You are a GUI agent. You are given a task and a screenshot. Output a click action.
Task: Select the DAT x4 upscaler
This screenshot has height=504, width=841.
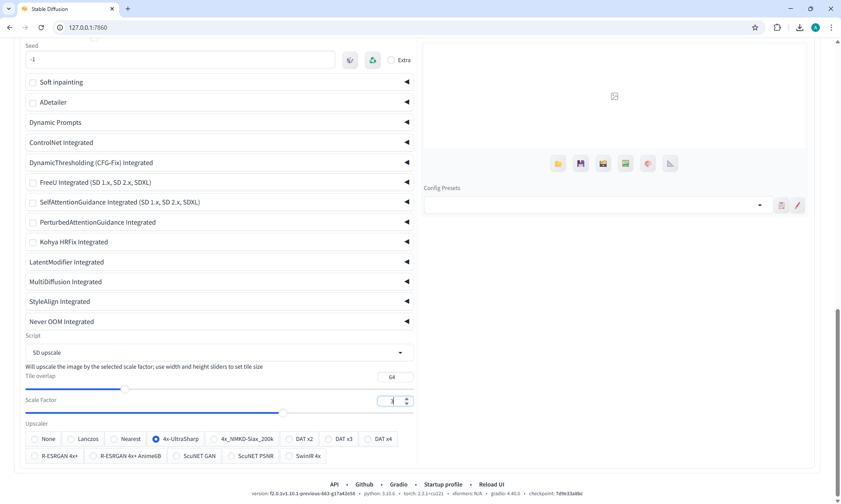pyautogui.click(x=368, y=439)
